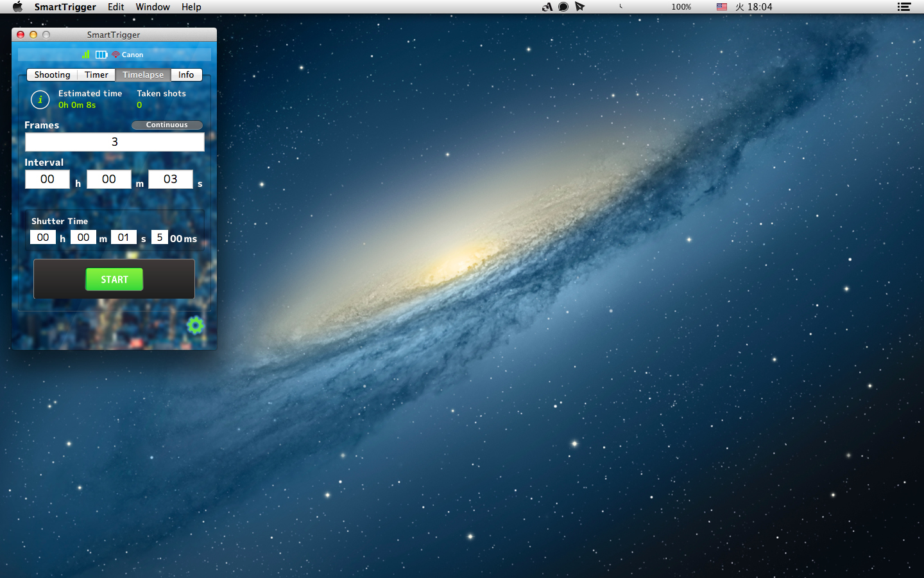
Task: Click the Frames label
Action: (42, 125)
